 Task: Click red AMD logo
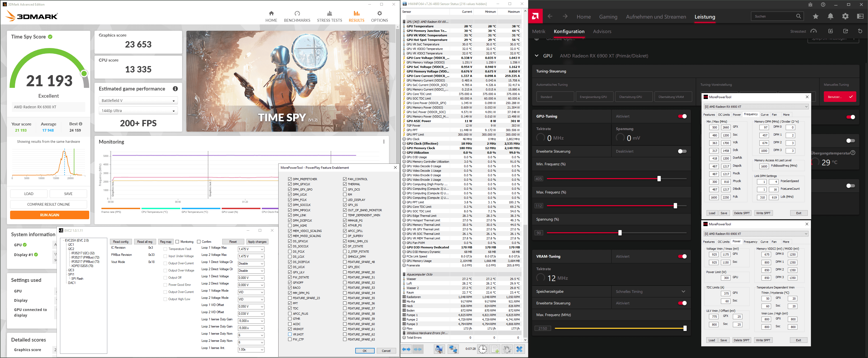(x=535, y=16)
